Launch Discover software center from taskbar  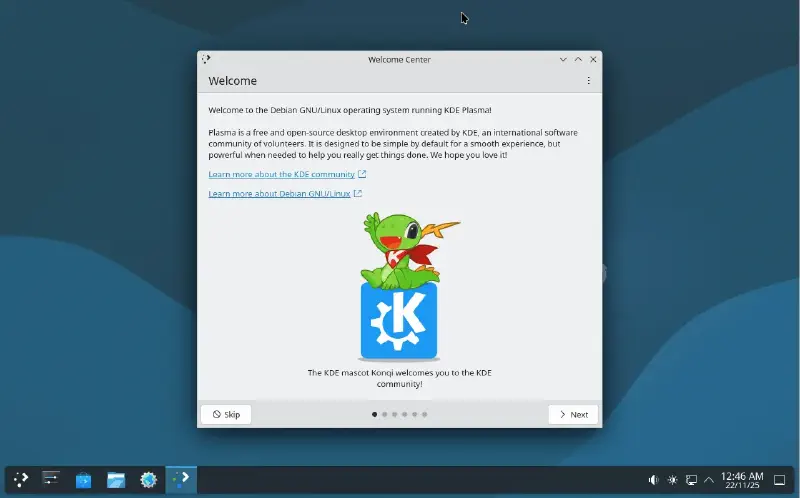pyautogui.click(x=84, y=480)
